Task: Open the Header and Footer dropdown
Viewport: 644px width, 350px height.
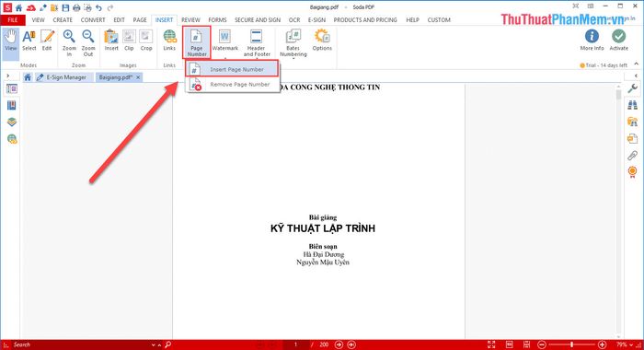Action: point(257,42)
